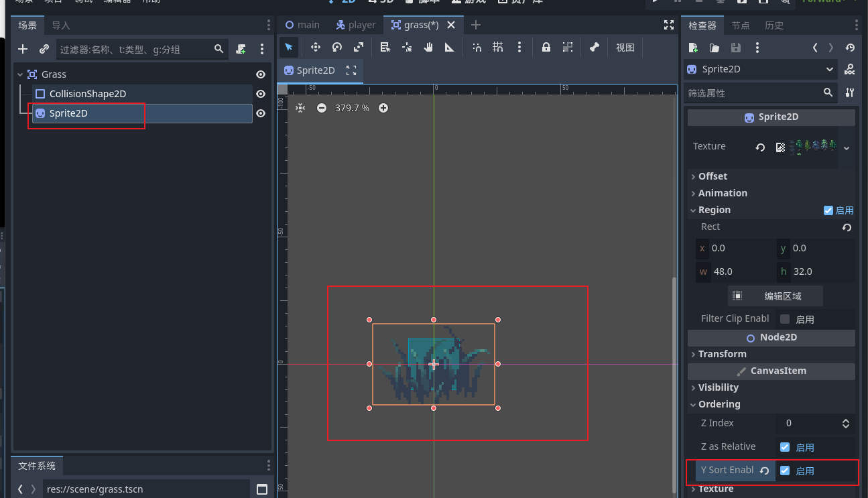Enable Filter Clip checkbox

(785, 320)
